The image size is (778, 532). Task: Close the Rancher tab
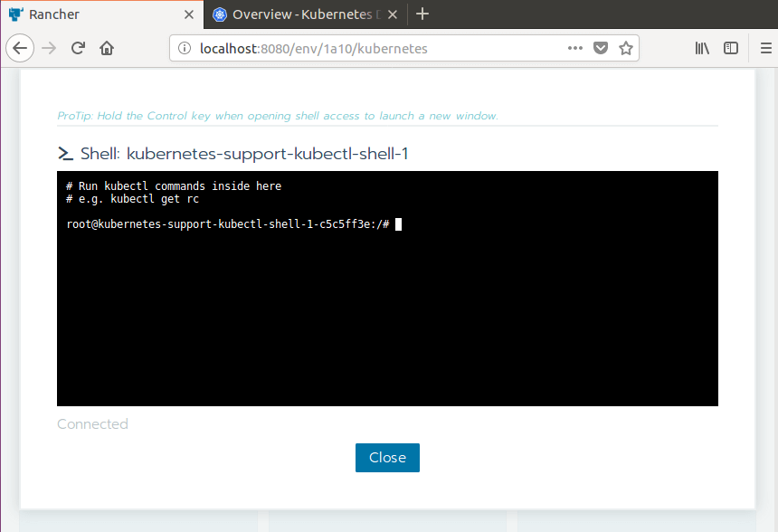coord(189,14)
